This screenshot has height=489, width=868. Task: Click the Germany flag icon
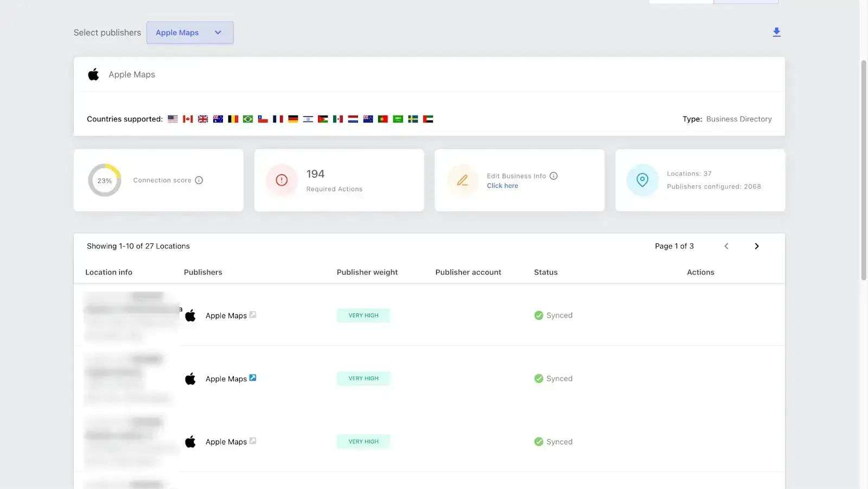pos(293,119)
